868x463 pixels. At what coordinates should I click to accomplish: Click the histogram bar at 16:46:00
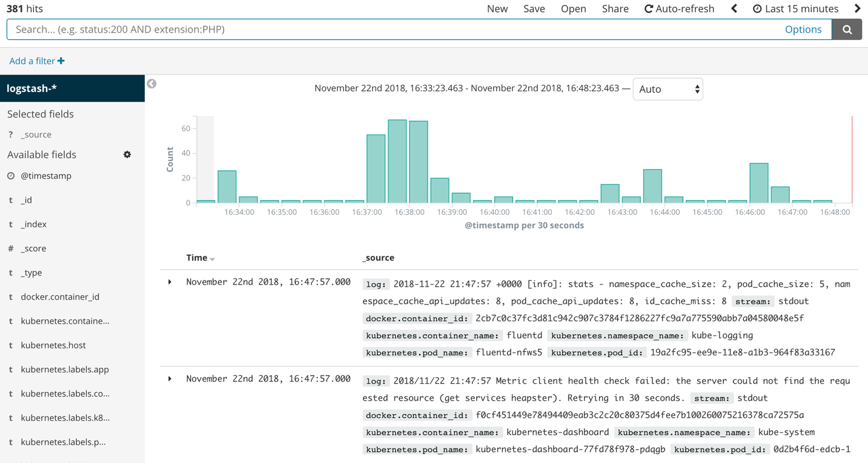pos(759,183)
